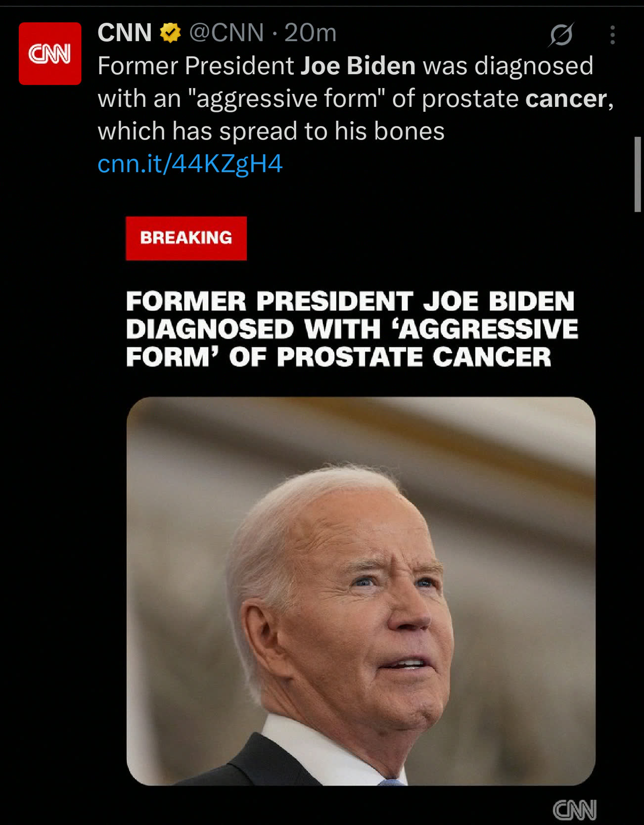Click the tweet line "which has spread to his bones"
The image size is (644, 825).
pyautogui.click(x=271, y=131)
